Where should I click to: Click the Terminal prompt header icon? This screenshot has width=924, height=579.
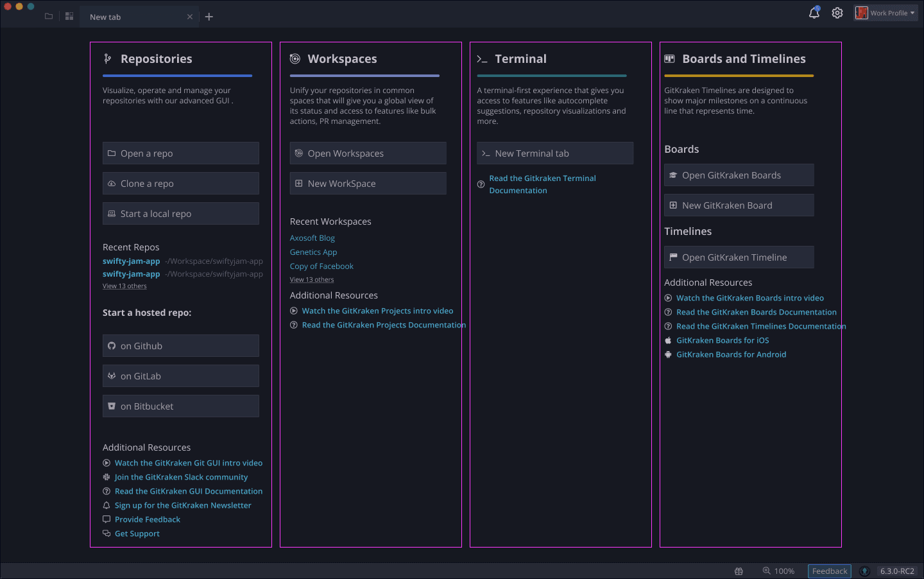click(x=482, y=59)
